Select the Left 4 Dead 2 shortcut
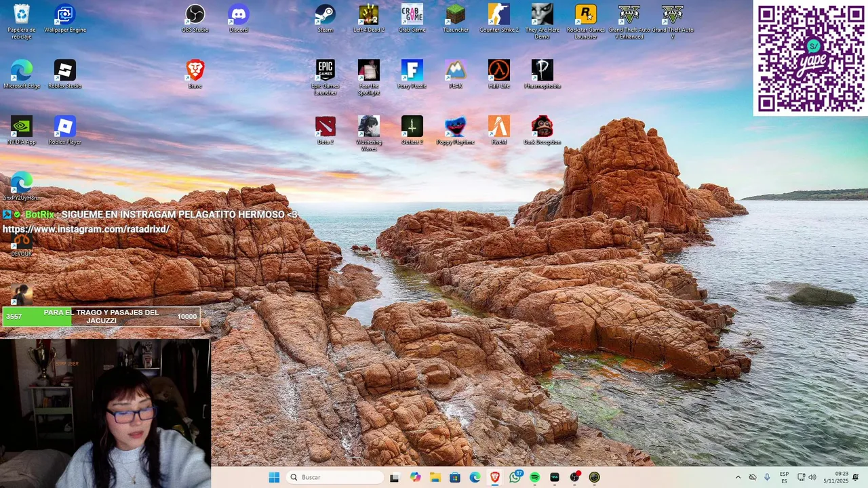The image size is (868, 488). (369, 18)
